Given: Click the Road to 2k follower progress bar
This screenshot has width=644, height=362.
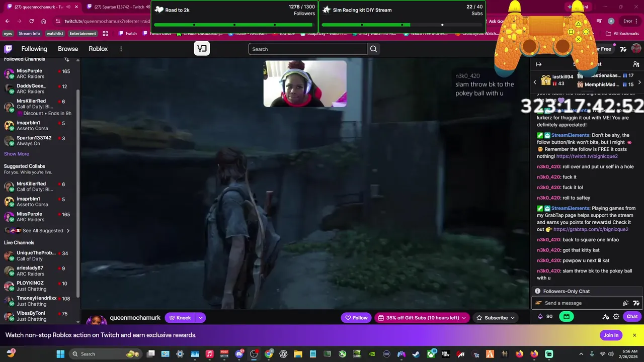Looking at the screenshot, I should coord(234,25).
